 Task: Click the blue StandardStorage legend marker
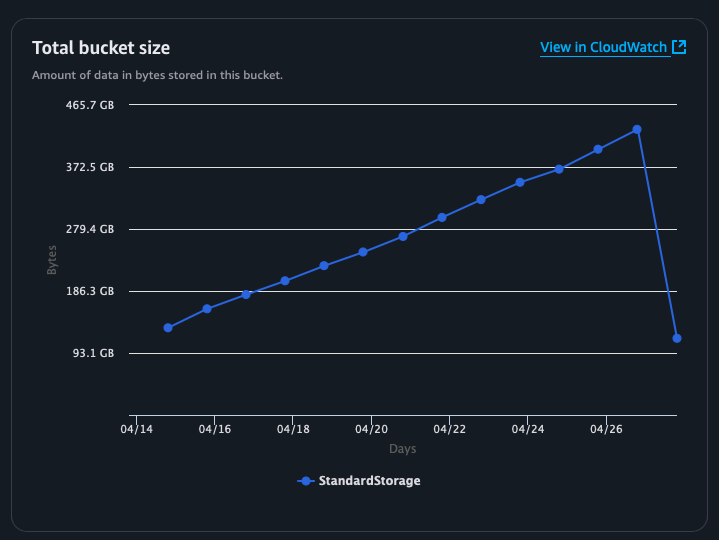click(x=305, y=481)
